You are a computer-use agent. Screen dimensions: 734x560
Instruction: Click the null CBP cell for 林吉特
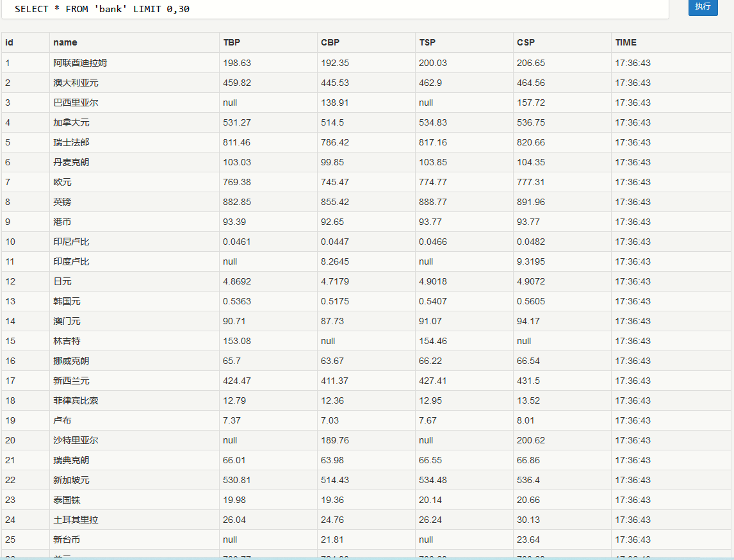point(328,341)
